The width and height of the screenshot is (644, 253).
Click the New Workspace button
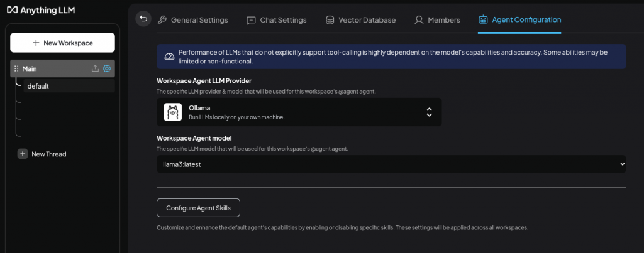pos(63,43)
